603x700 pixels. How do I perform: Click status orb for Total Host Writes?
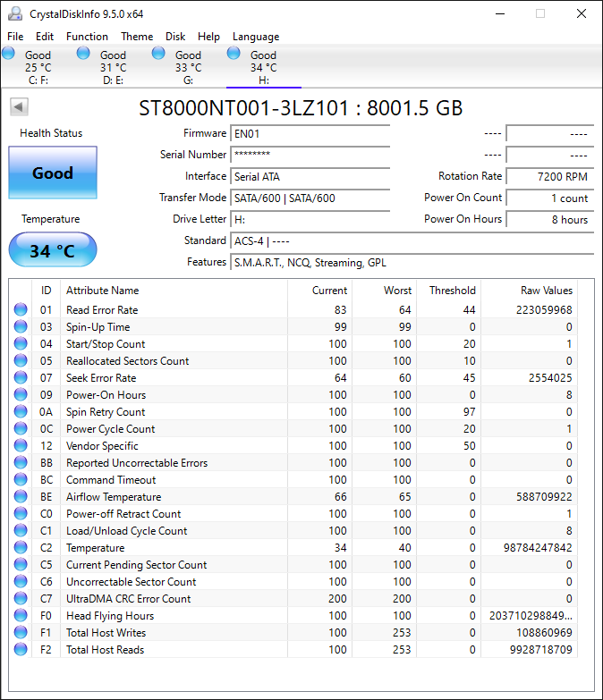21,632
